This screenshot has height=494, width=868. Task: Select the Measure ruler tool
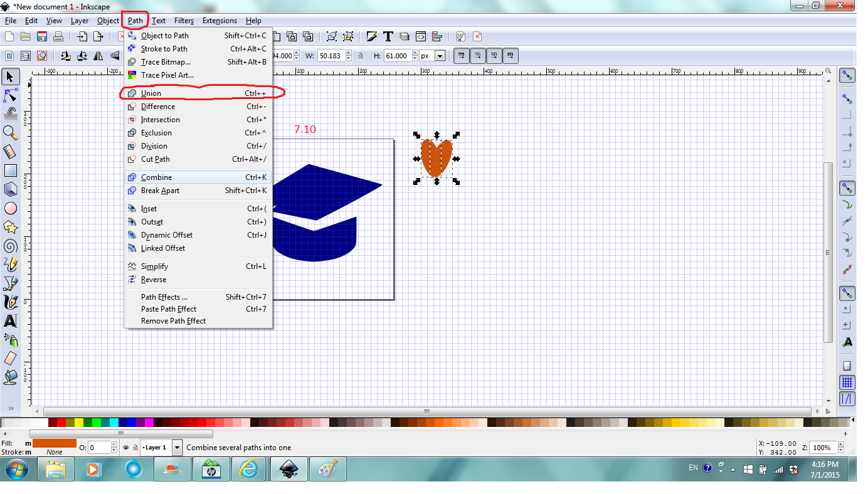coord(11,151)
